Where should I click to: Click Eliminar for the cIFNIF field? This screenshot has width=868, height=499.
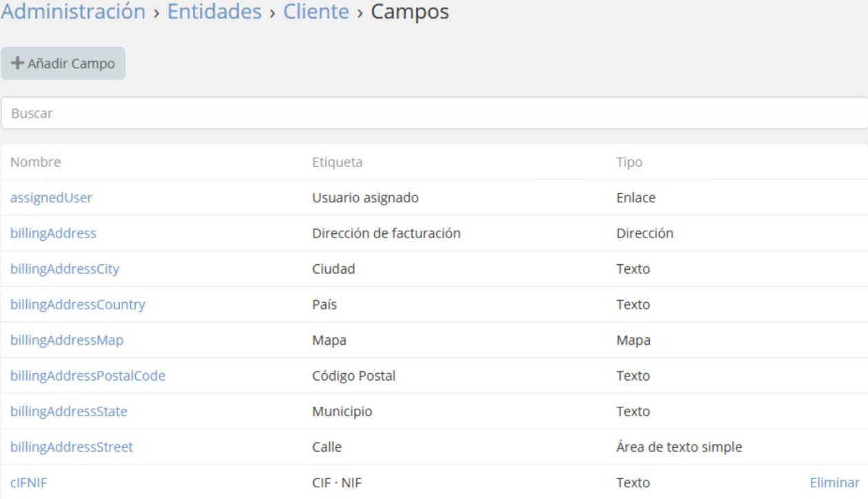point(834,483)
